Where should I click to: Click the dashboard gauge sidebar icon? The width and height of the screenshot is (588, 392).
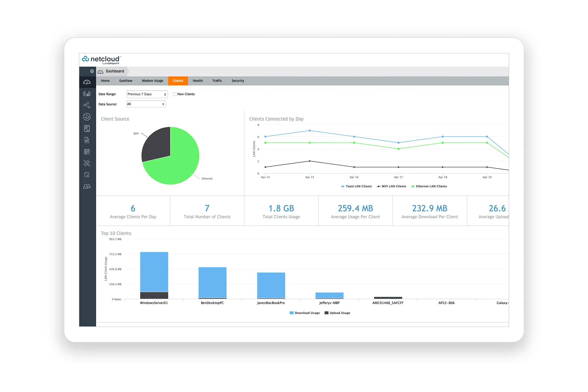pyautogui.click(x=87, y=82)
